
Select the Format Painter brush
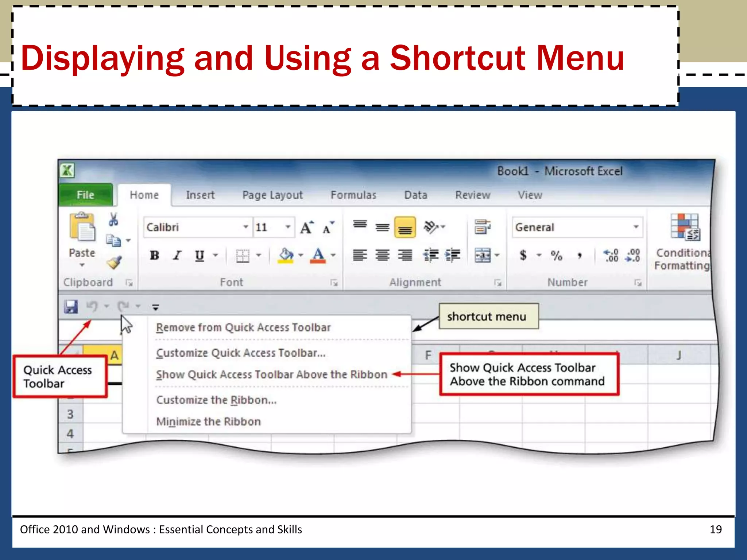pos(114,262)
